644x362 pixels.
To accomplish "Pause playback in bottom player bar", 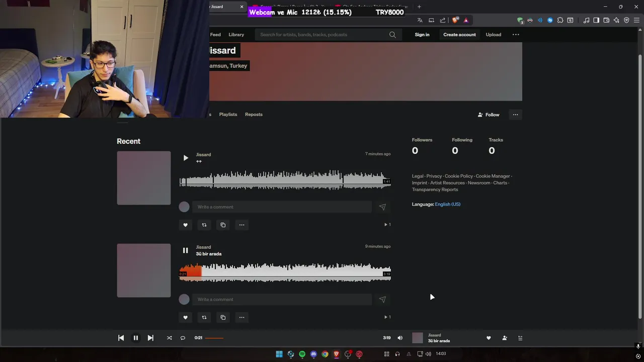I will click(x=135, y=338).
